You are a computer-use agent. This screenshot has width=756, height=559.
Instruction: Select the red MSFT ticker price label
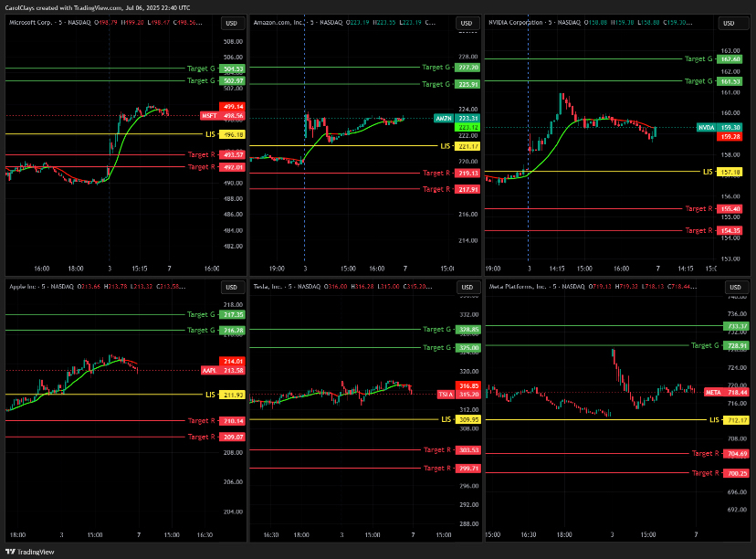click(223, 116)
